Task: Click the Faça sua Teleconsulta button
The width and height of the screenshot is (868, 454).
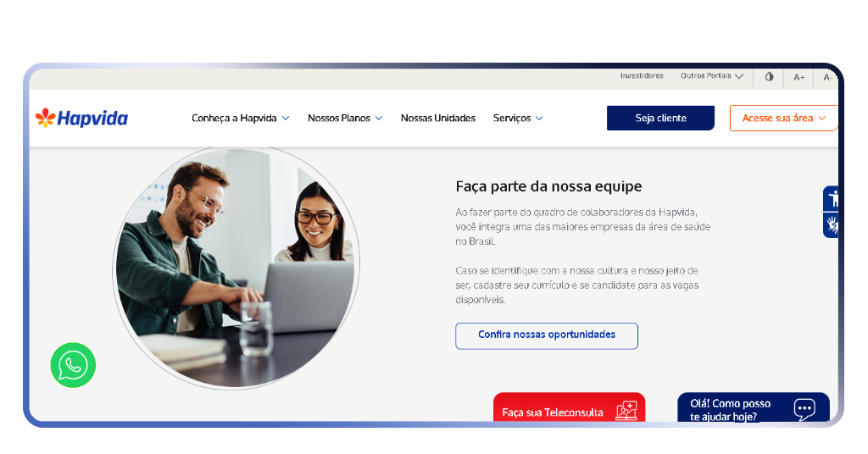Action: point(569,407)
